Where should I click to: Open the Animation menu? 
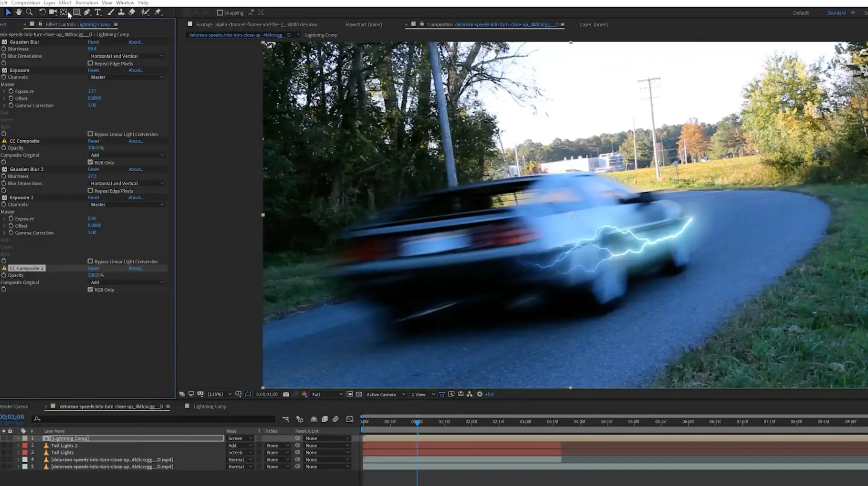click(86, 3)
